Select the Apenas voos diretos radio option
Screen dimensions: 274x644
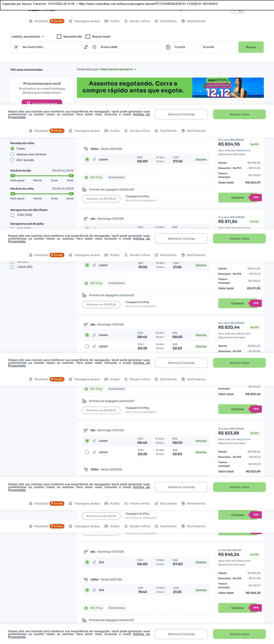point(12,154)
